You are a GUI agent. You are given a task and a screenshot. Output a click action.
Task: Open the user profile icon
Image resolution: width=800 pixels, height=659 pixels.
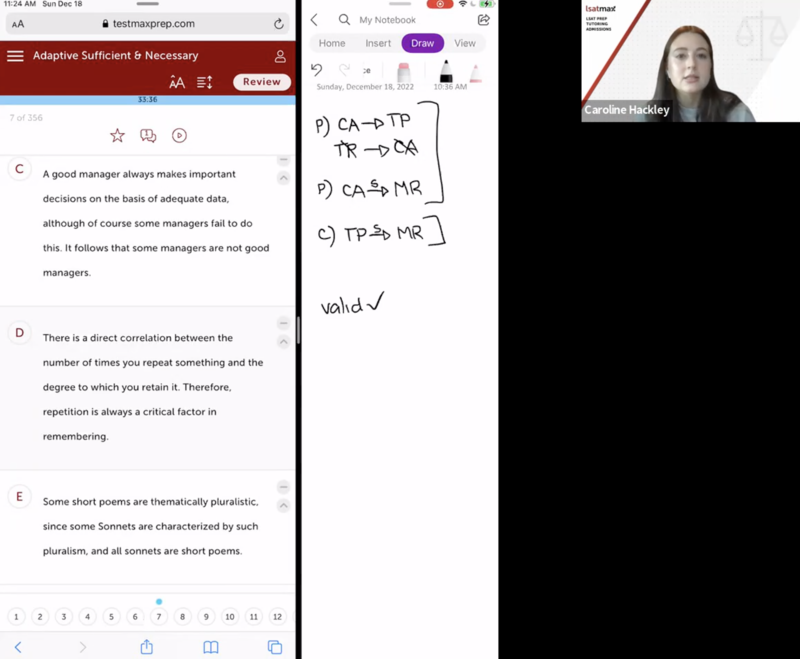280,56
